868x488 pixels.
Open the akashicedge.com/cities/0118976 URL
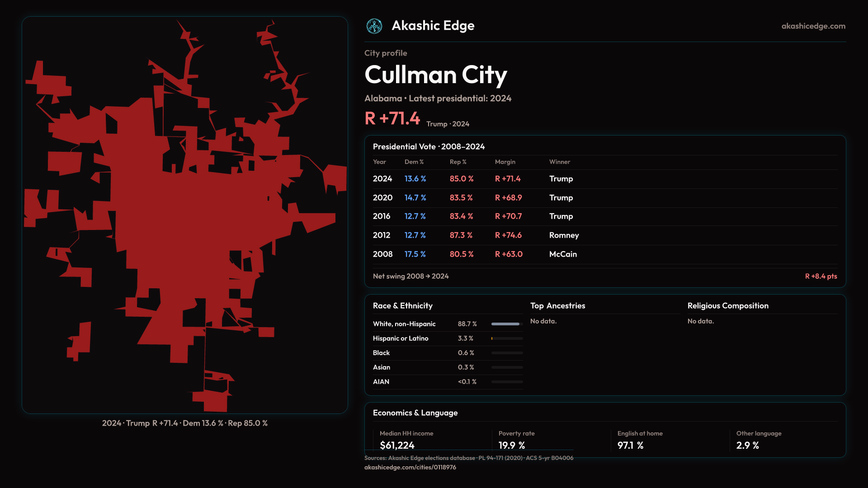pyautogui.click(x=410, y=467)
